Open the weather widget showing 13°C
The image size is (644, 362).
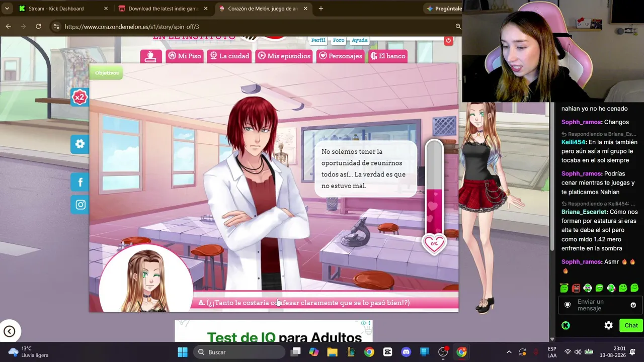tap(29, 352)
